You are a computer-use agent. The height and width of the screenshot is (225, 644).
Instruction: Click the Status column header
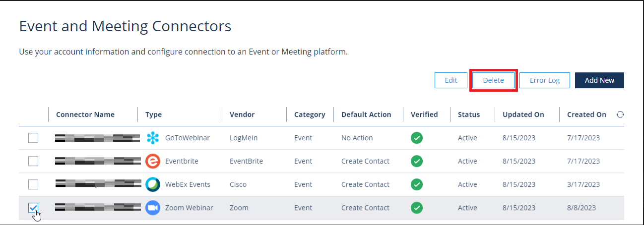[469, 114]
